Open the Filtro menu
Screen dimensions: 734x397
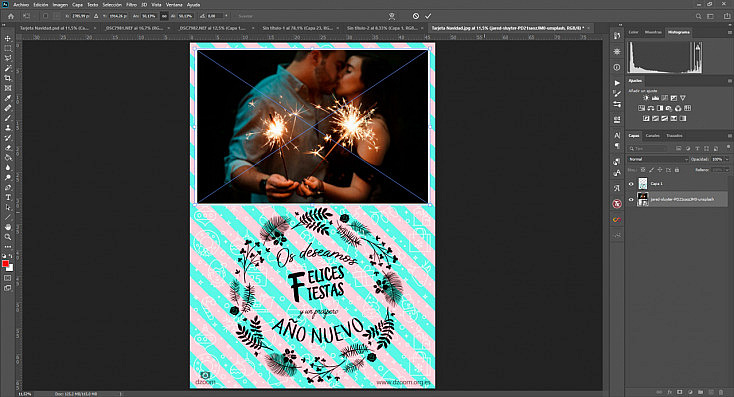[x=132, y=4]
